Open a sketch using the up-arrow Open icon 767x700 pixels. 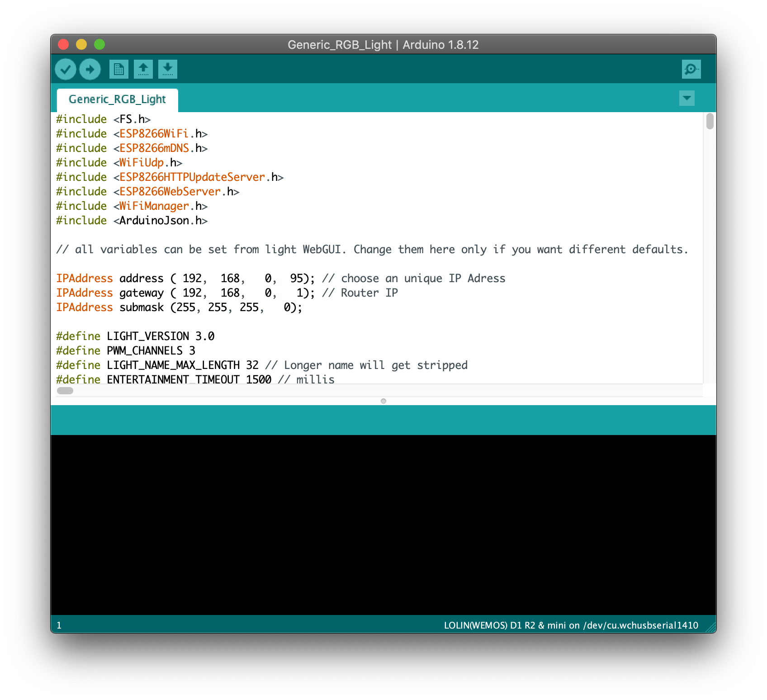point(143,69)
